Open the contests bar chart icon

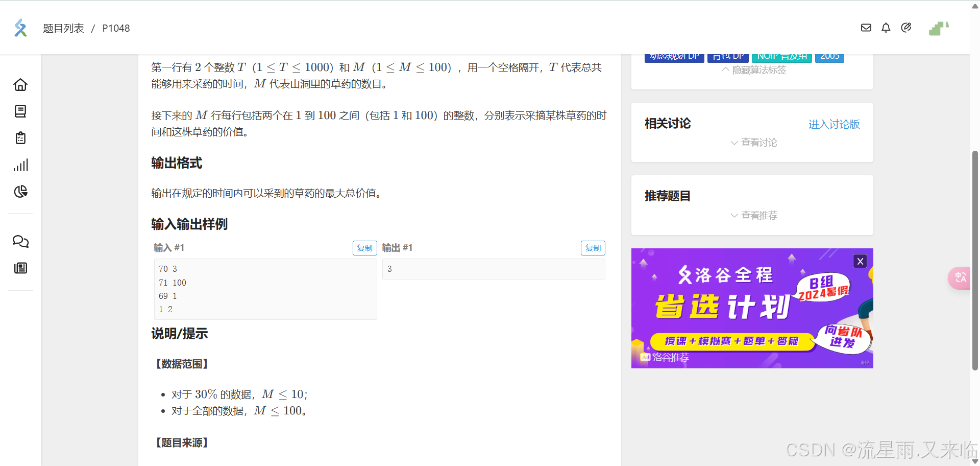[20, 165]
